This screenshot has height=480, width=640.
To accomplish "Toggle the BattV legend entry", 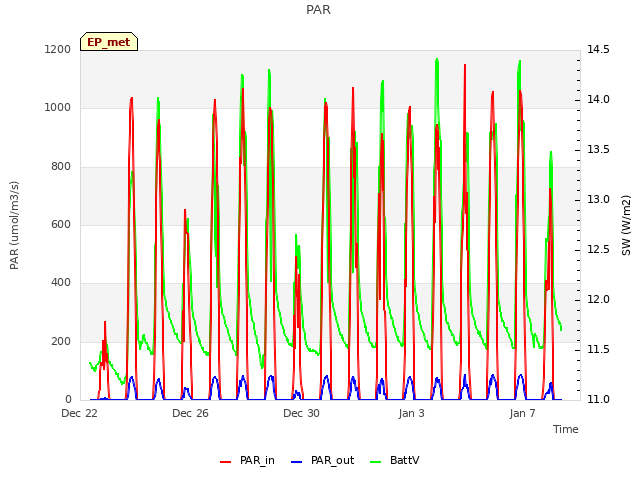I will [x=394, y=460].
